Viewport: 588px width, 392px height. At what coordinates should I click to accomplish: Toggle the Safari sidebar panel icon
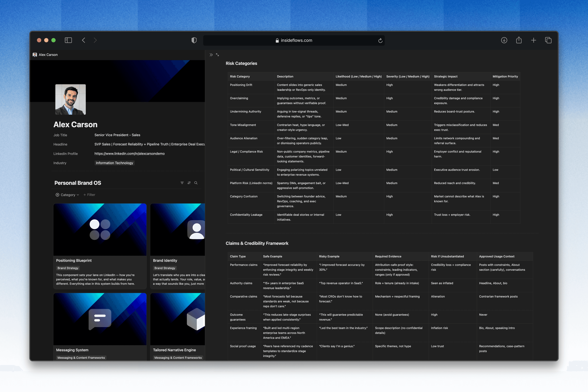click(68, 40)
